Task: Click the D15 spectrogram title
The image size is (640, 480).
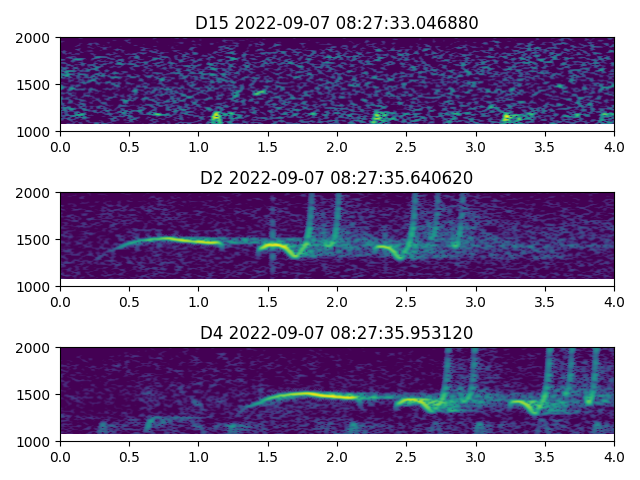Action: 337,23
